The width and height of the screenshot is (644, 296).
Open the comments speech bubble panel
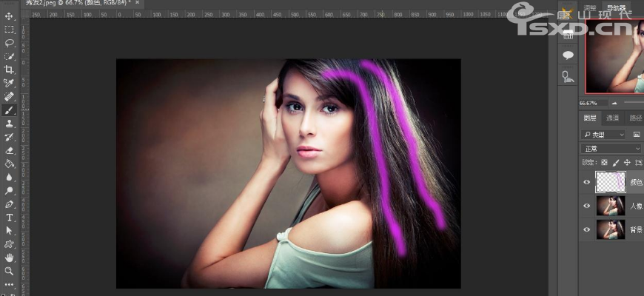pos(568,55)
